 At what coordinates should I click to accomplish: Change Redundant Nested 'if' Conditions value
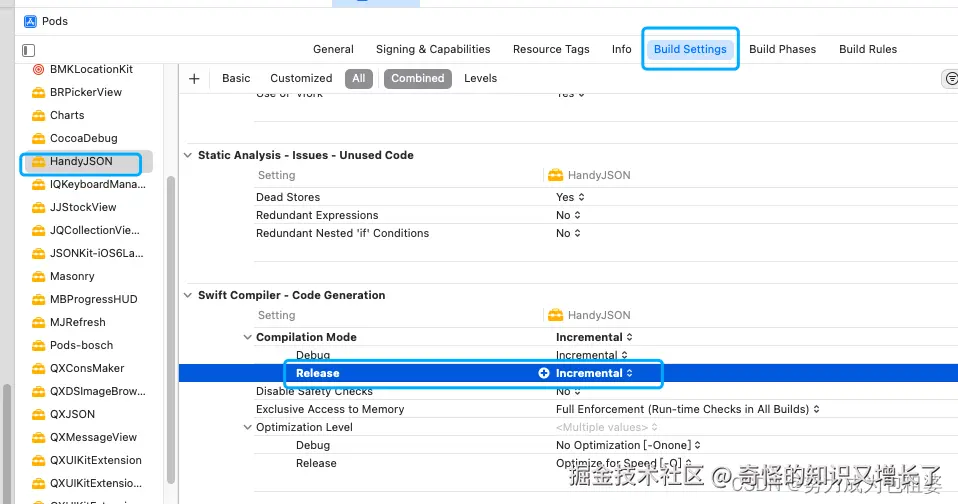coord(568,233)
